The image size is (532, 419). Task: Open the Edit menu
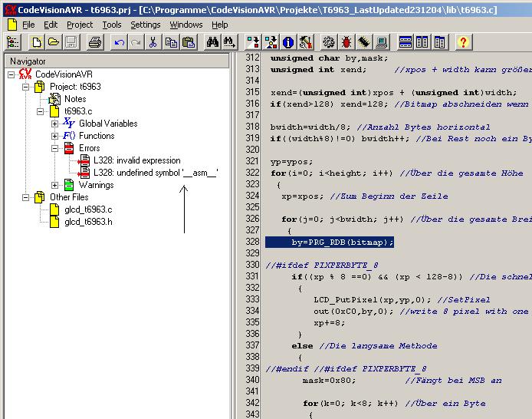point(51,25)
